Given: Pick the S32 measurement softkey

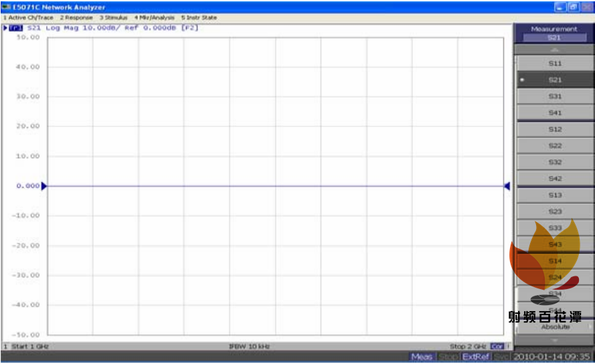Looking at the screenshot, I should coord(555,162).
